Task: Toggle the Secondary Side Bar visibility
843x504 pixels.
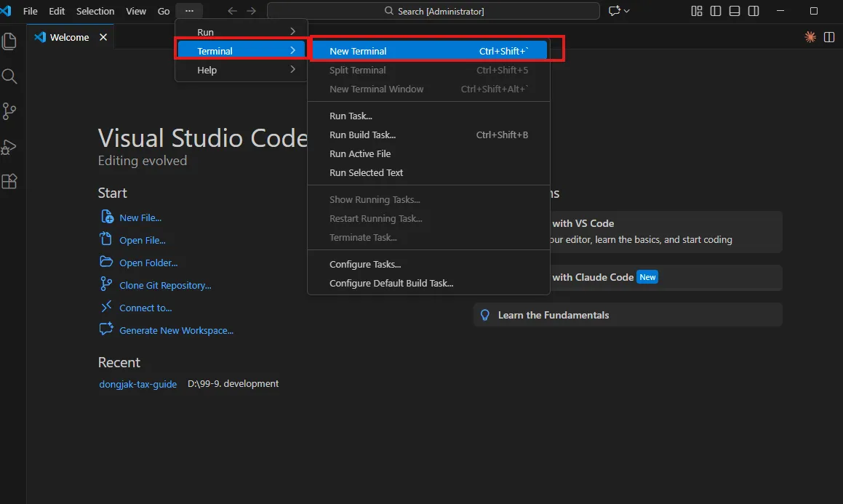Action: pyautogui.click(x=754, y=11)
